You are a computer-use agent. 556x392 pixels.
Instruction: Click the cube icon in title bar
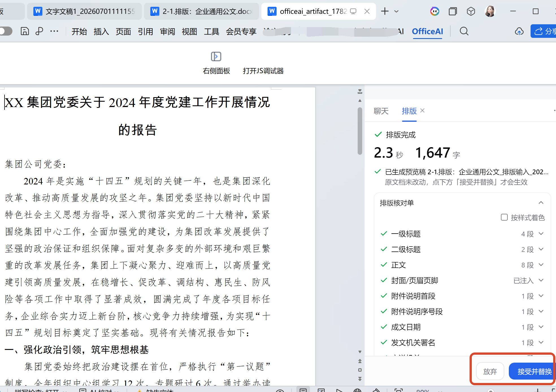471,11
